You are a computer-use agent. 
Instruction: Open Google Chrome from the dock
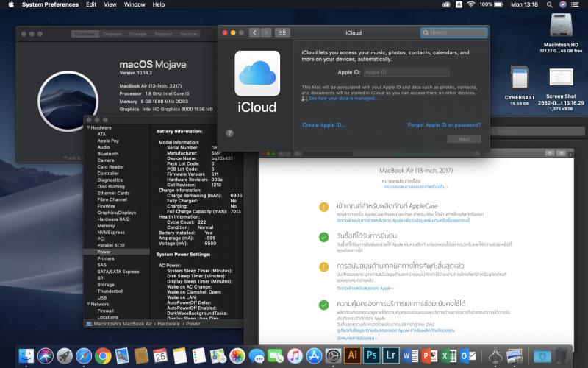[103, 356]
